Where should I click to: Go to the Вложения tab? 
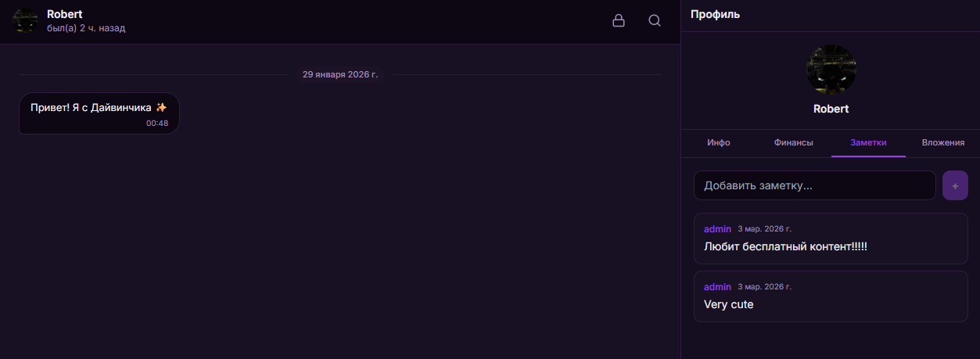942,142
